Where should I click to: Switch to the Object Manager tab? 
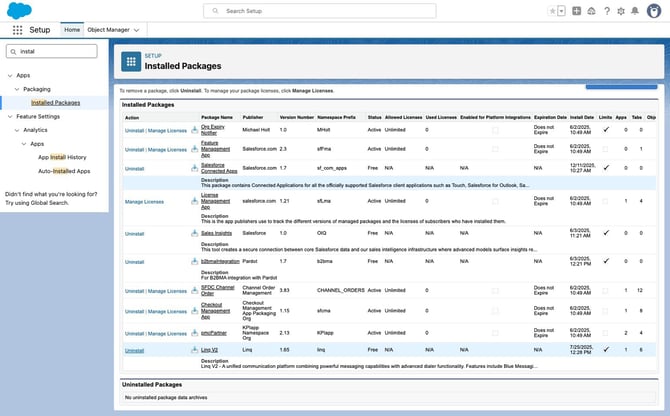(x=109, y=30)
